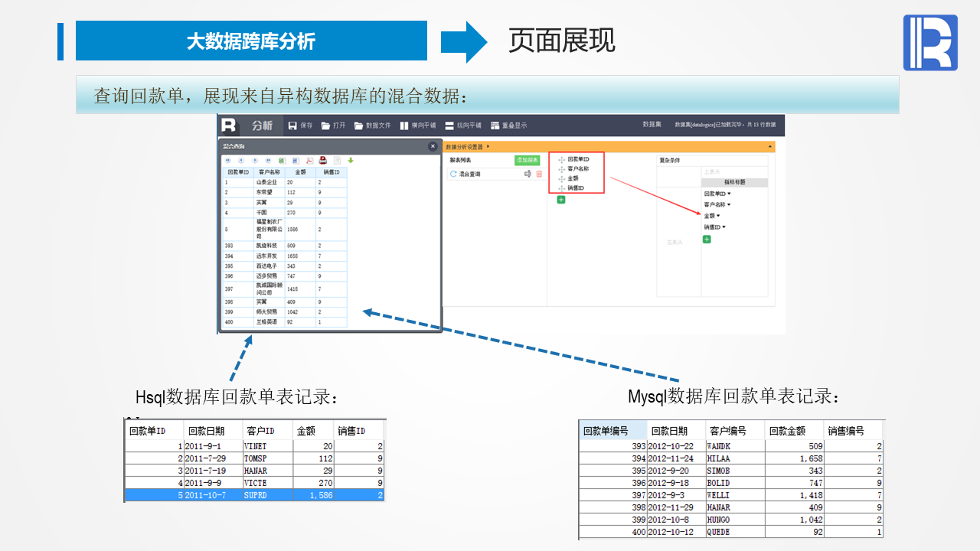The width and height of the screenshot is (980, 551).
Task: Click the 保存 save toolbar button
Action: point(300,126)
